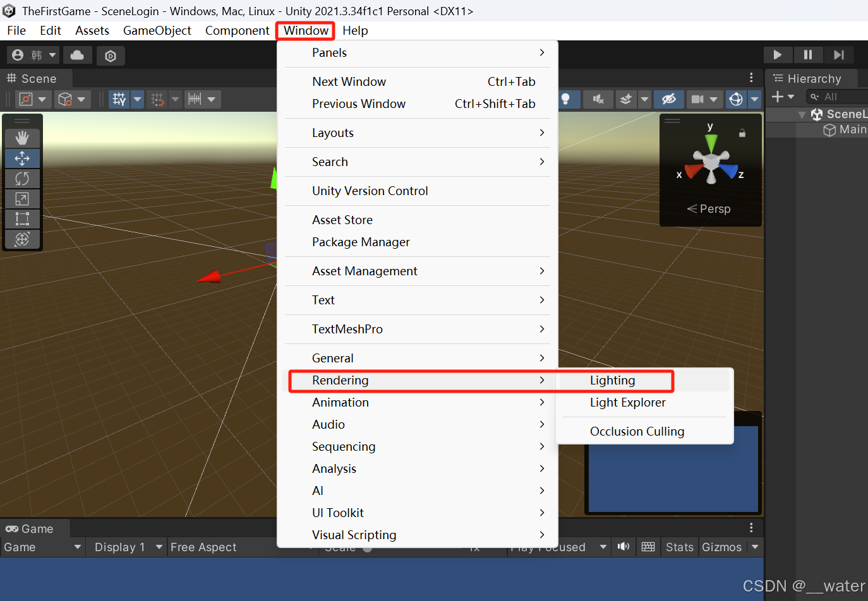Open grid axis options dropdown arrow
This screenshot has height=601, width=868.
click(137, 99)
